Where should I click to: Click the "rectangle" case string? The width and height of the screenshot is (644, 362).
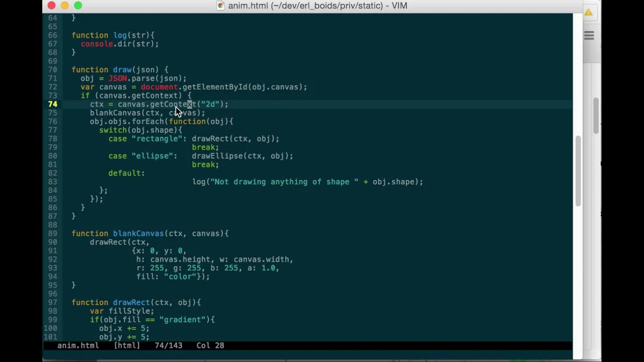[x=156, y=139]
